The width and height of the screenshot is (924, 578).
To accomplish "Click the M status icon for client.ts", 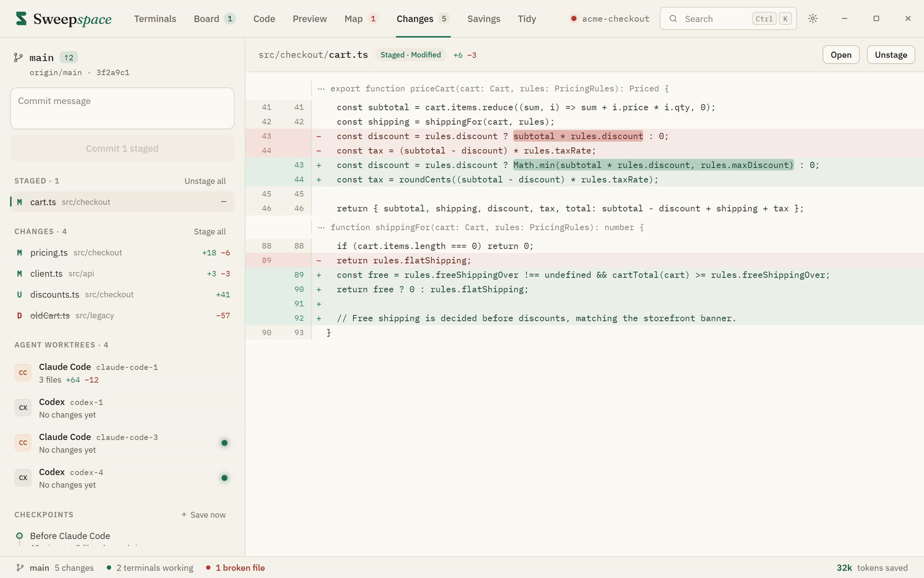I will click(20, 273).
